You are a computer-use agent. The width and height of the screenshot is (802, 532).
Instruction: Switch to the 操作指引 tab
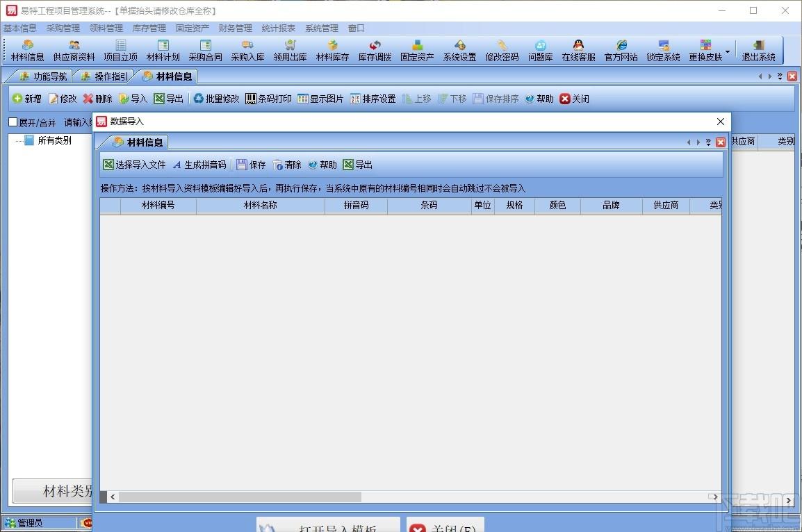[x=104, y=76]
